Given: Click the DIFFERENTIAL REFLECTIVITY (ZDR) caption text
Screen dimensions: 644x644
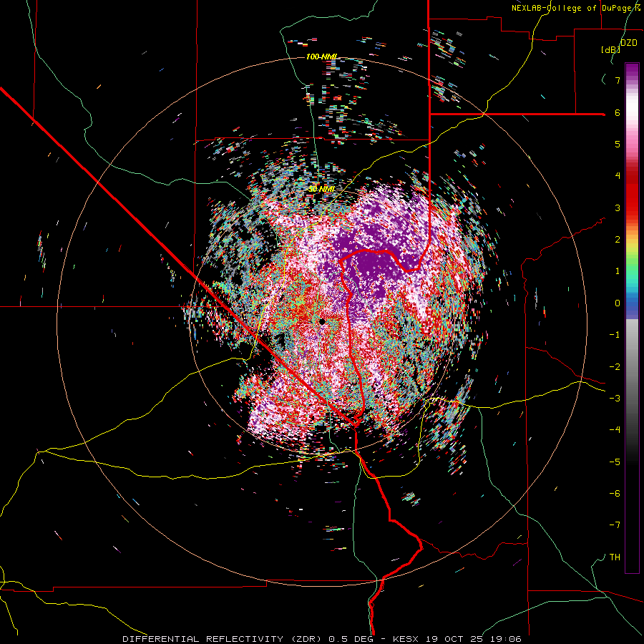Looking at the screenshot, I should pyautogui.click(x=223, y=639).
